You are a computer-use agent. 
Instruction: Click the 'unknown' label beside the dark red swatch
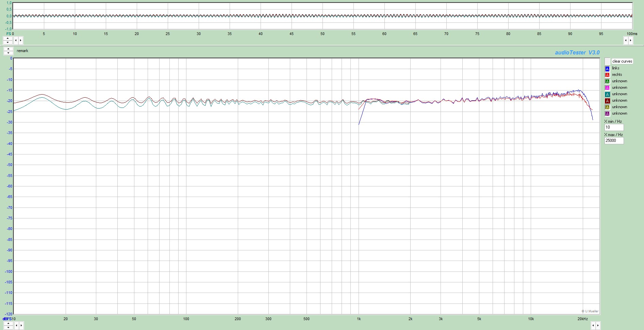click(620, 100)
